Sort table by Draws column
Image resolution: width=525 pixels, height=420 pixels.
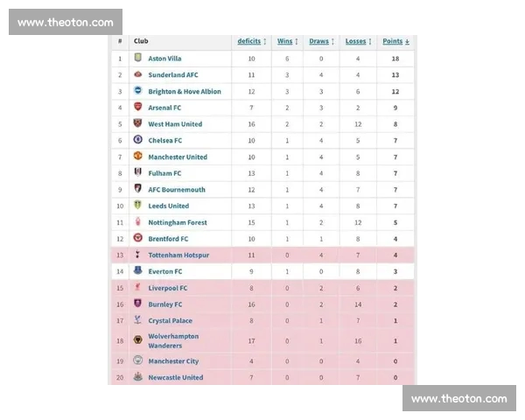(320, 41)
